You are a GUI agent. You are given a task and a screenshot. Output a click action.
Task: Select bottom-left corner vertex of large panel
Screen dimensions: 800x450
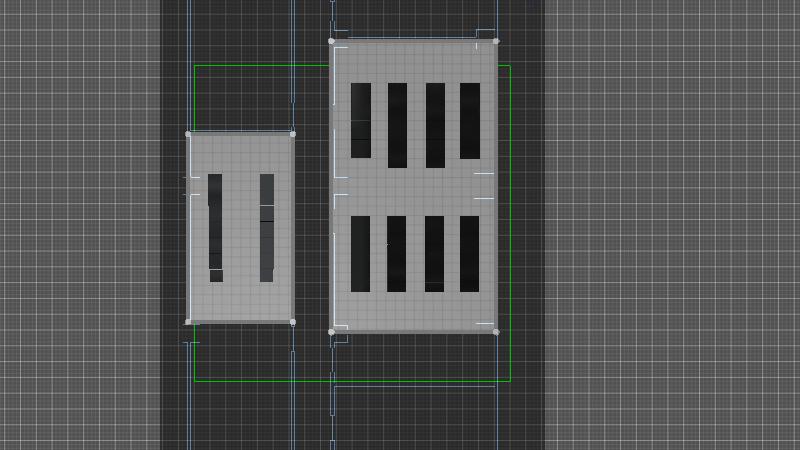(331, 332)
